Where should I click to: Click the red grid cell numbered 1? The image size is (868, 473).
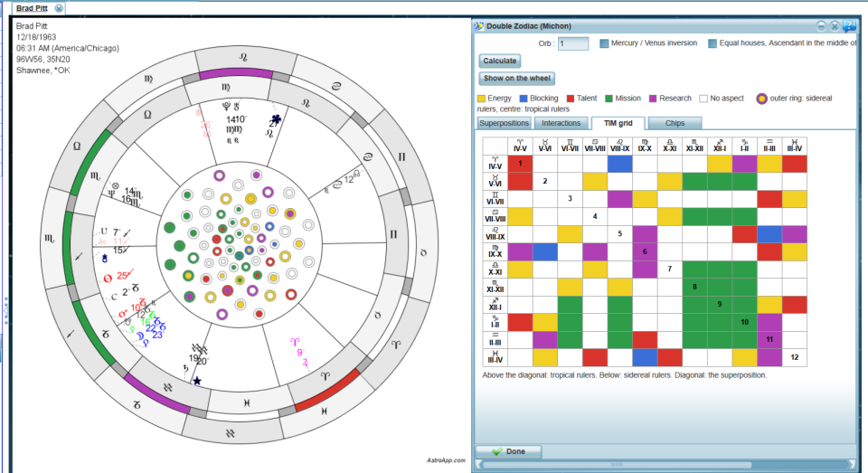(521, 164)
